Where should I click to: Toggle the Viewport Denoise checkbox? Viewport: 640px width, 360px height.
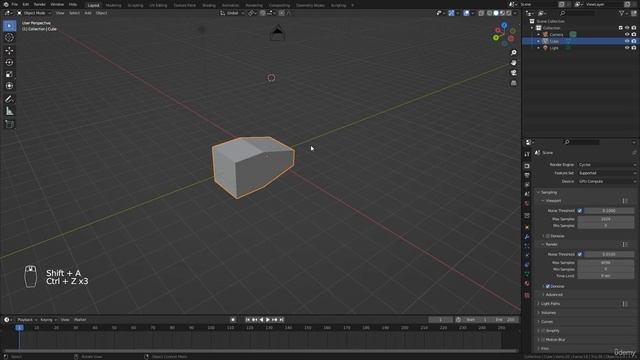click(548, 236)
